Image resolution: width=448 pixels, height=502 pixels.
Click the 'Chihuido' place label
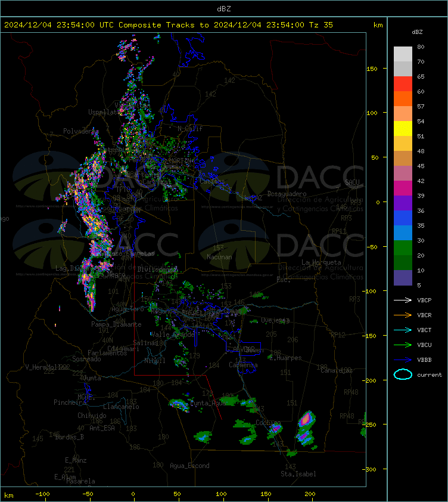pos(92,416)
